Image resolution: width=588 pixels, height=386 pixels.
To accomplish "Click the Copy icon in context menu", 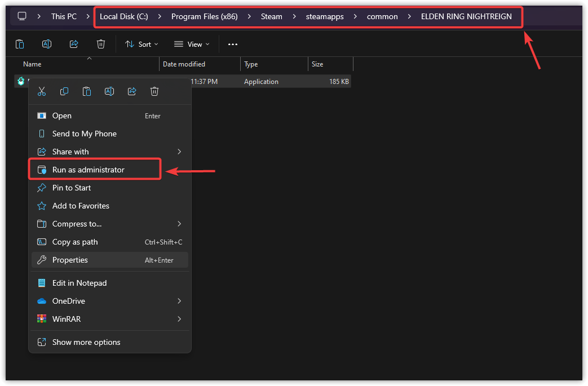I will pos(64,91).
